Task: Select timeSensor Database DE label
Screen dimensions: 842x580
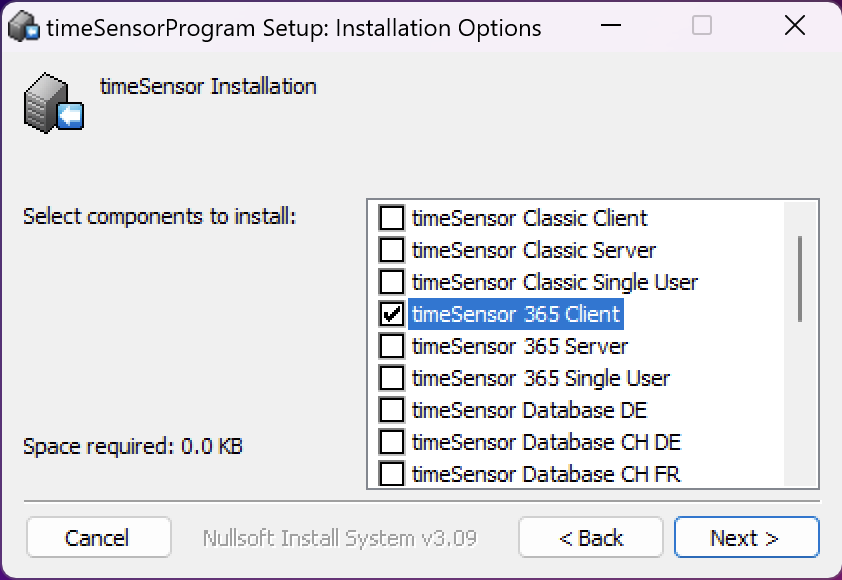Action: click(x=529, y=410)
